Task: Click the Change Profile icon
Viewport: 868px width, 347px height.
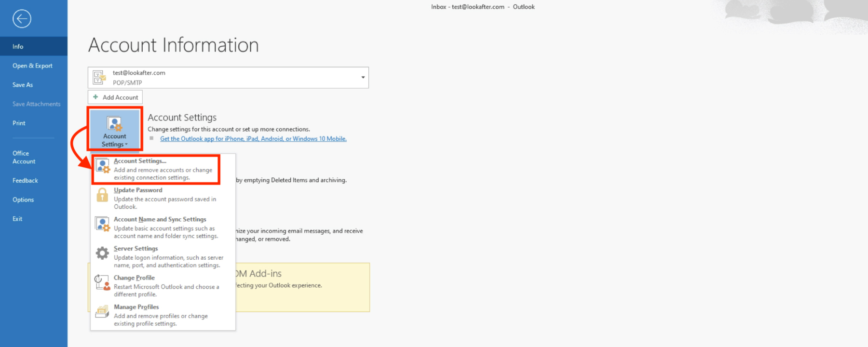Action: click(102, 282)
